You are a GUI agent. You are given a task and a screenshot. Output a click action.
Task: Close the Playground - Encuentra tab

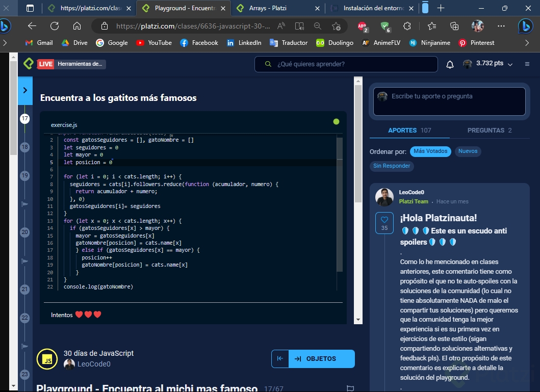pyautogui.click(x=223, y=8)
